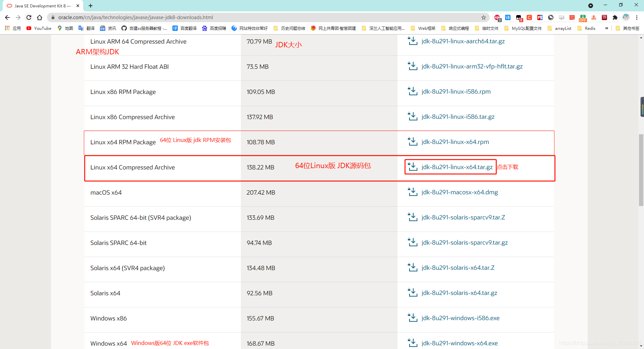The image size is (644, 349).
Task: Open the ABP ad blocker extension
Action: [x=497, y=18]
